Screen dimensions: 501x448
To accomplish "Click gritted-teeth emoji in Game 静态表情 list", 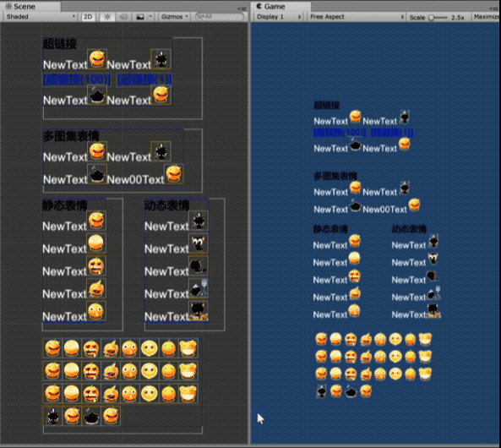I will coord(354,276).
